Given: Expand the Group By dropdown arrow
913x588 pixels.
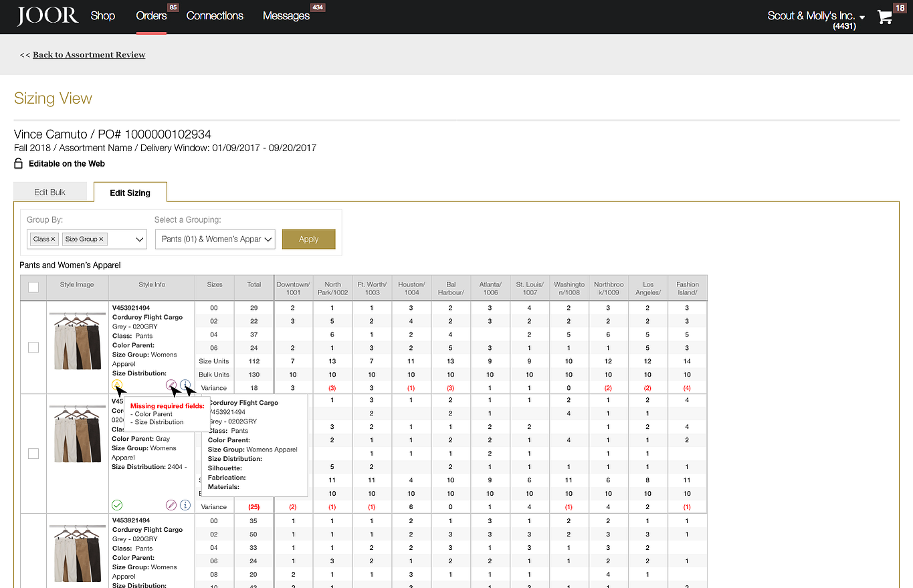Looking at the screenshot, I should [x=140, y=239].
